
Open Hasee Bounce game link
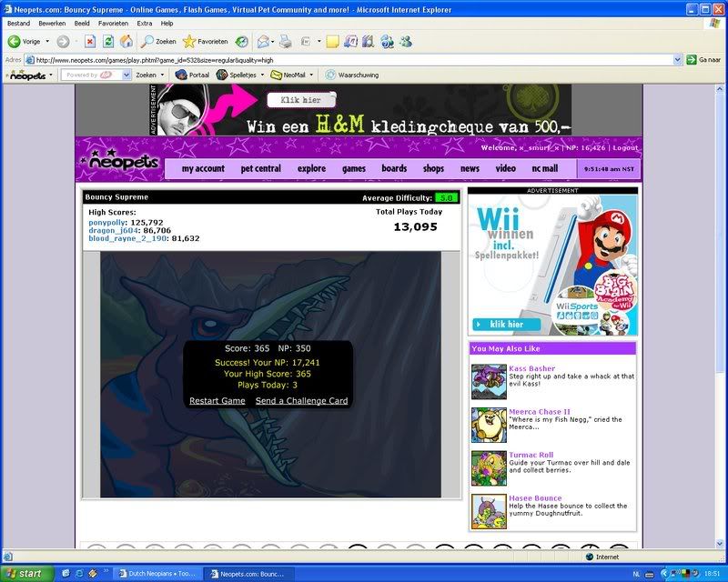(x=535, y=498)
